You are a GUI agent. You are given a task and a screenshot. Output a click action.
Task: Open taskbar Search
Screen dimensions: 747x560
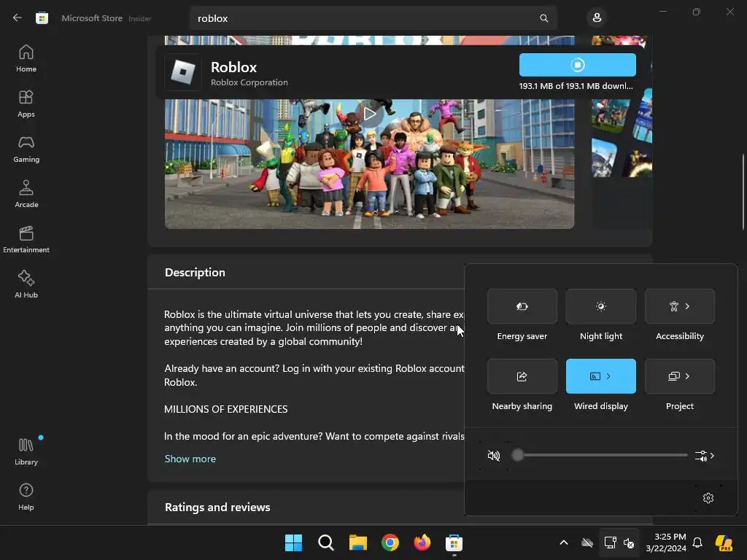(326, 542)
